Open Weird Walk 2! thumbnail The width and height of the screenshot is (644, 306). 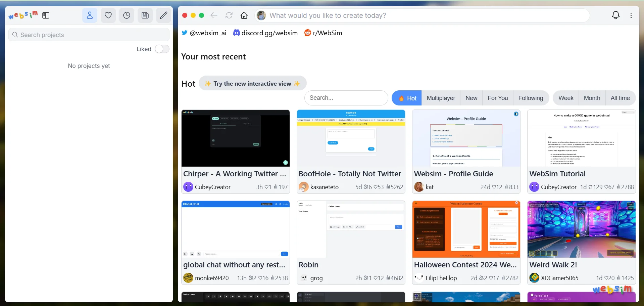[582, 229]
